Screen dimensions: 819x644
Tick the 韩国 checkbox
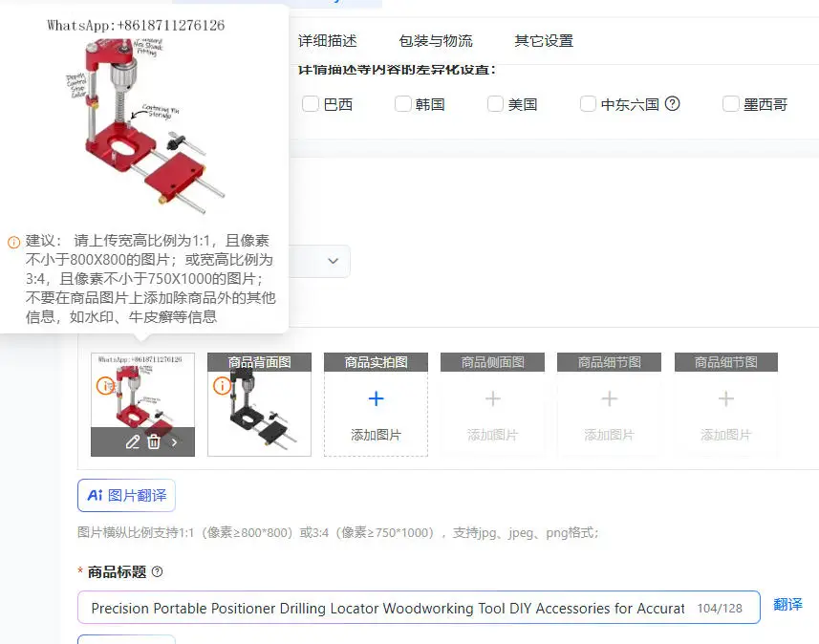click(402, 104)
